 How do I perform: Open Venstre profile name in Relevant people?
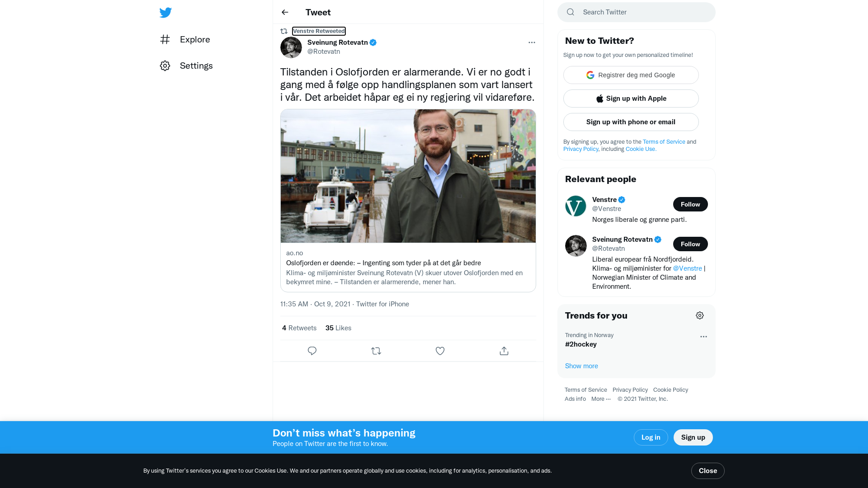click(604, 200)
